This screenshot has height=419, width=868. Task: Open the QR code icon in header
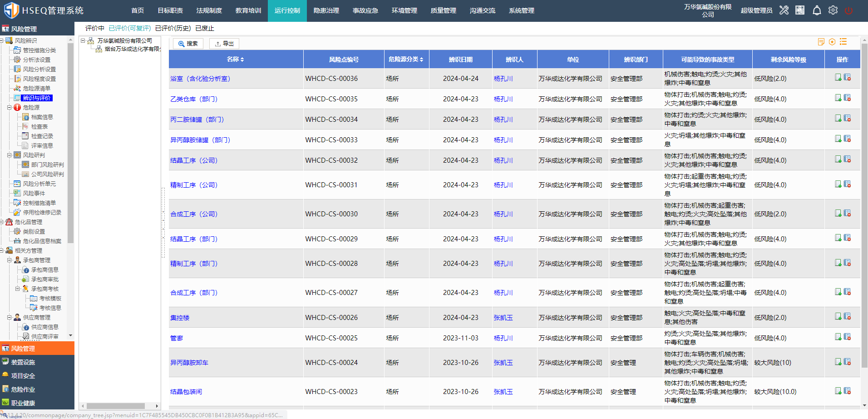(x=800, y=10)
